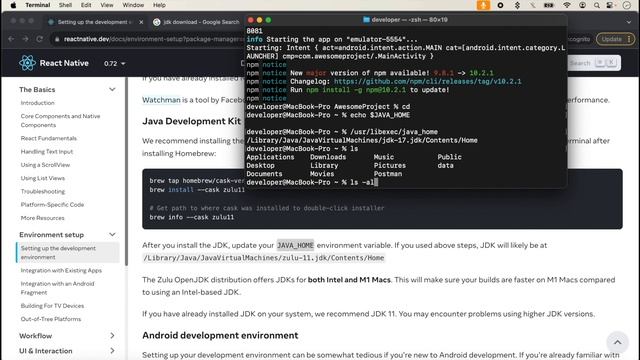Collapse The Basics sidebar section
Viewport: 640px width, 360px height.
pyautogui.click(x=112, y=89)
